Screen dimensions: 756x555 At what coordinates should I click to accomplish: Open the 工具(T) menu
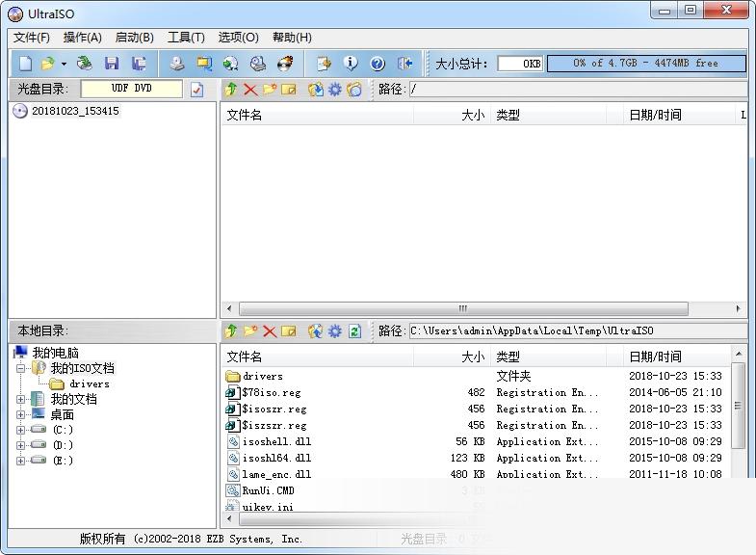tap(186, 38)
